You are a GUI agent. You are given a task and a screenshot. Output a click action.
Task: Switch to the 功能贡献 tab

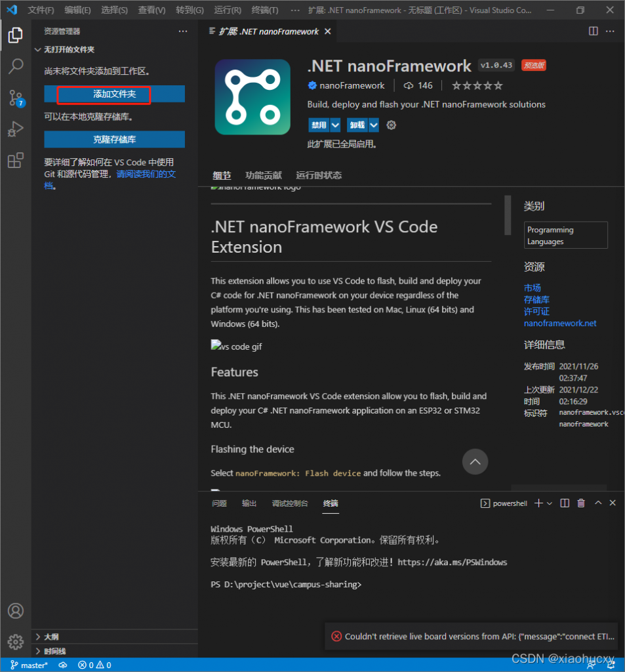point(264,175)
